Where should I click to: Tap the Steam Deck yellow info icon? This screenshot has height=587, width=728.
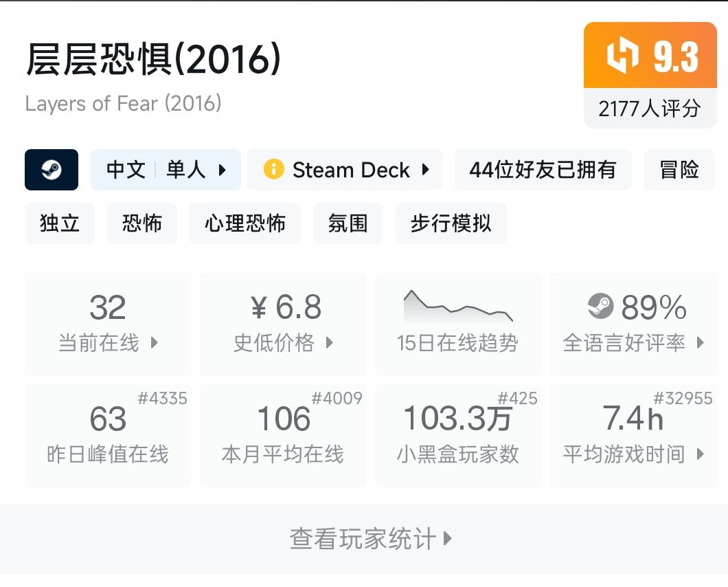273,170
